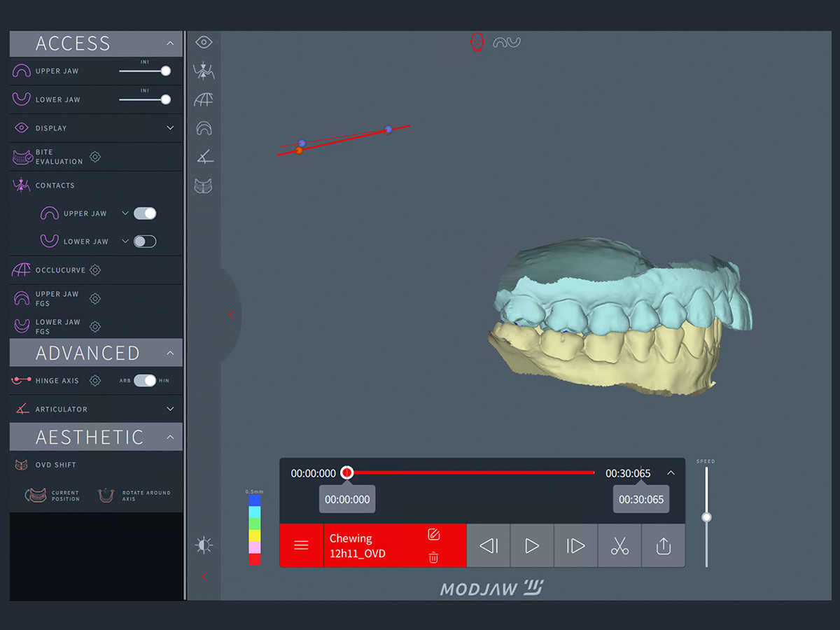Screen dimensions: 840x630
Task: Click the delete trash icon for Chewing recording
Action: click(433, 557)
